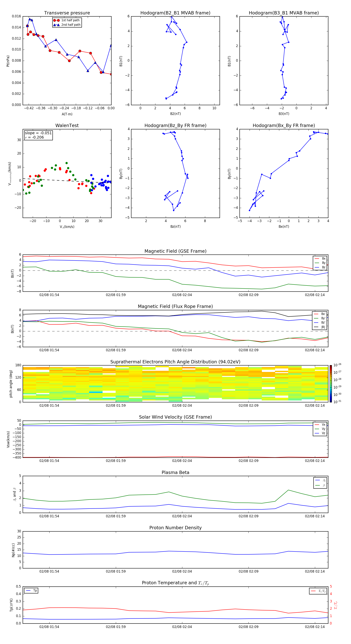Click the 'V_remaining(km/s)' y-axis label
This screenshot has width=351, height=644.
(10, 173)
